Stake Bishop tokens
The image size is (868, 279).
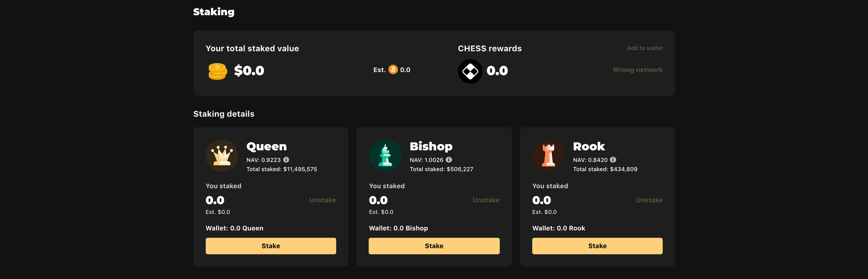[434, 246]
